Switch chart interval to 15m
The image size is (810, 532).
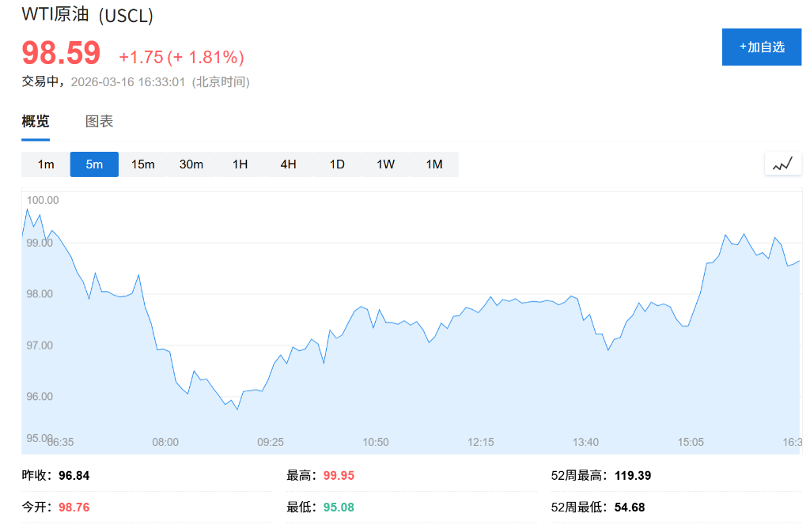[143, 164]
